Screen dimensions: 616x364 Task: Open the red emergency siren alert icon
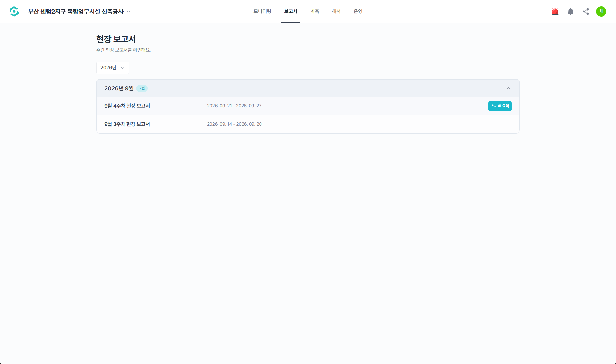click(555, 12)
